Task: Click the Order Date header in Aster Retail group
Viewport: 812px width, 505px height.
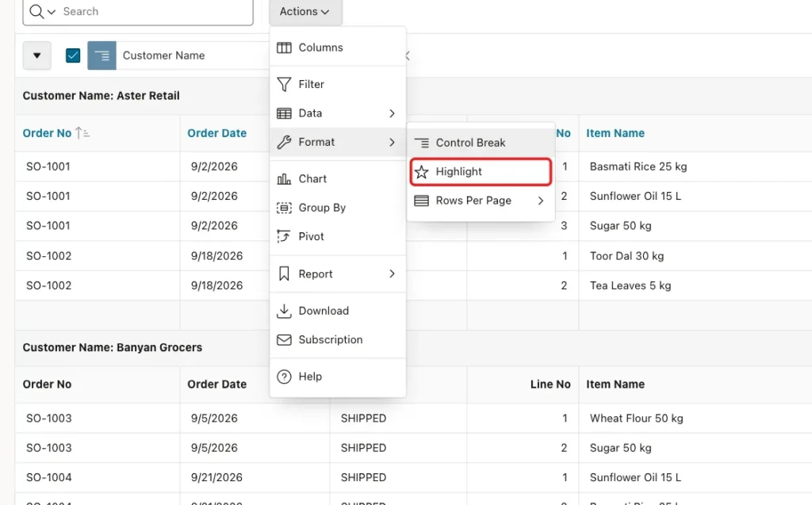Action: click(217, 133)
